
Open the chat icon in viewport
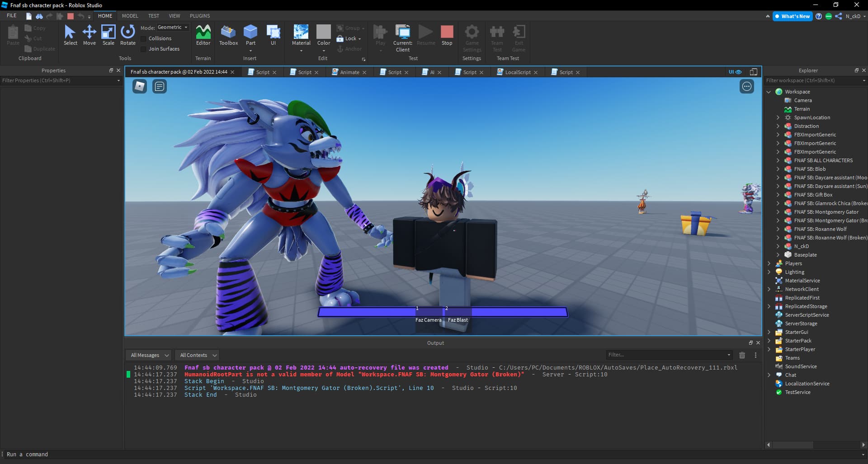[x=159, y=86]
